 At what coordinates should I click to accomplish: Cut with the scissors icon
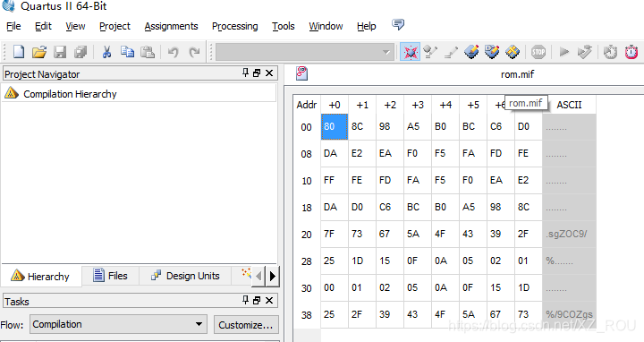point(106,52)
